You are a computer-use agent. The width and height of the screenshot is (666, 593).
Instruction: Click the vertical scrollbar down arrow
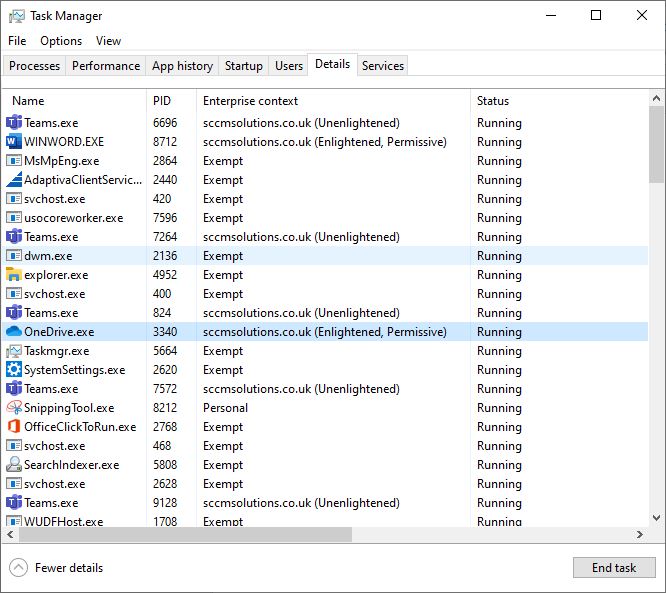click(656, 518)
